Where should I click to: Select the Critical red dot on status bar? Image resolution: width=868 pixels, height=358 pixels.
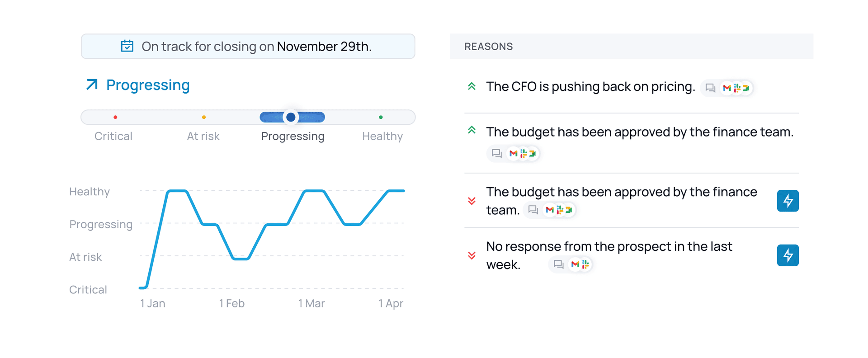(116, 117)
